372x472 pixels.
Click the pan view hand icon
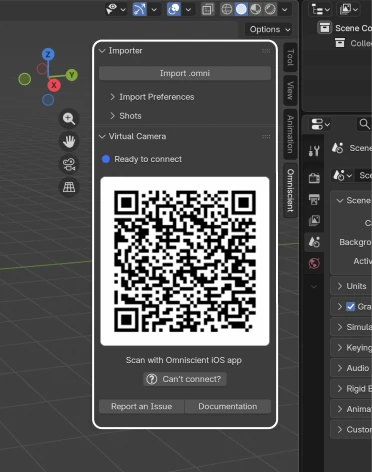[69, 141]
